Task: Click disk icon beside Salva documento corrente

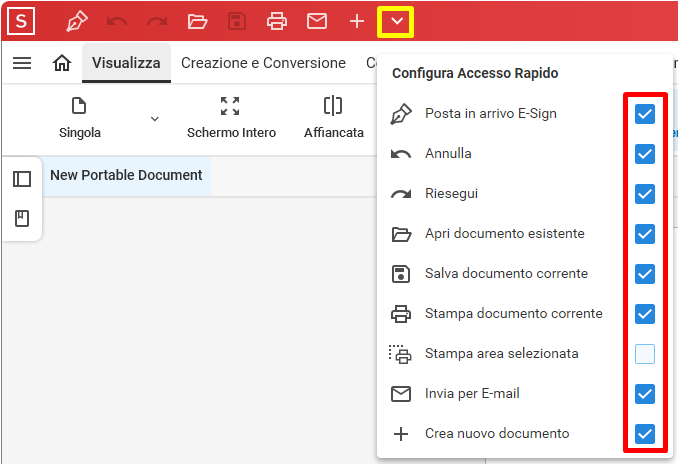Action: click(x=401, y=274)
